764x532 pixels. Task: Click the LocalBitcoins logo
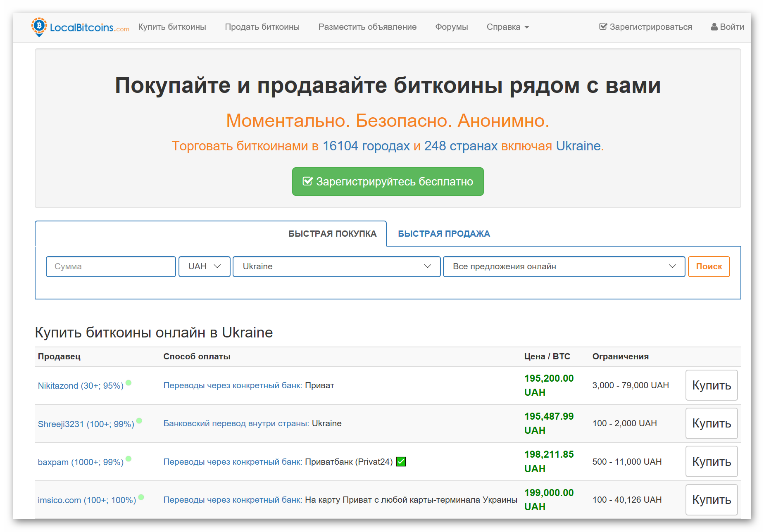pos(80,27)
